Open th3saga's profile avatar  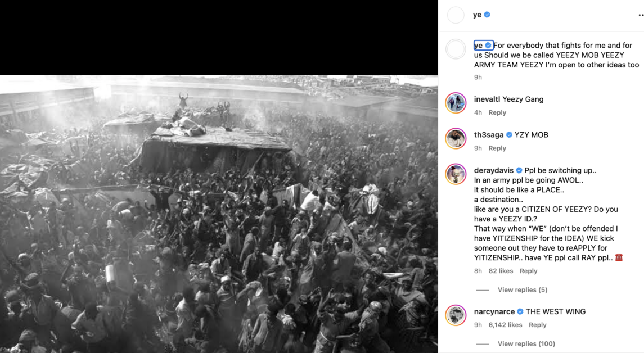pyautogui.click(x=456, y=139)
